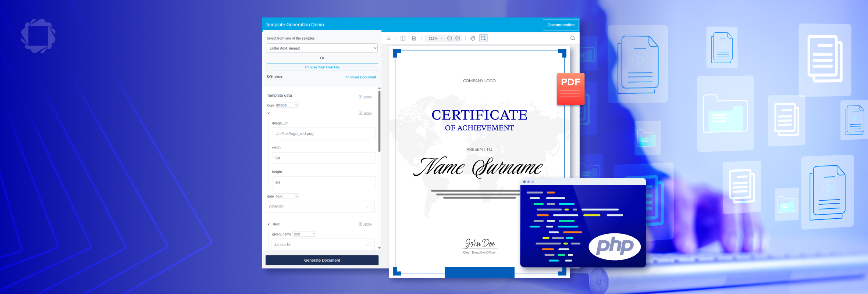Screen dimensions: 868x294
Task: Edit the image_url input field
Action: click(324, 134)
